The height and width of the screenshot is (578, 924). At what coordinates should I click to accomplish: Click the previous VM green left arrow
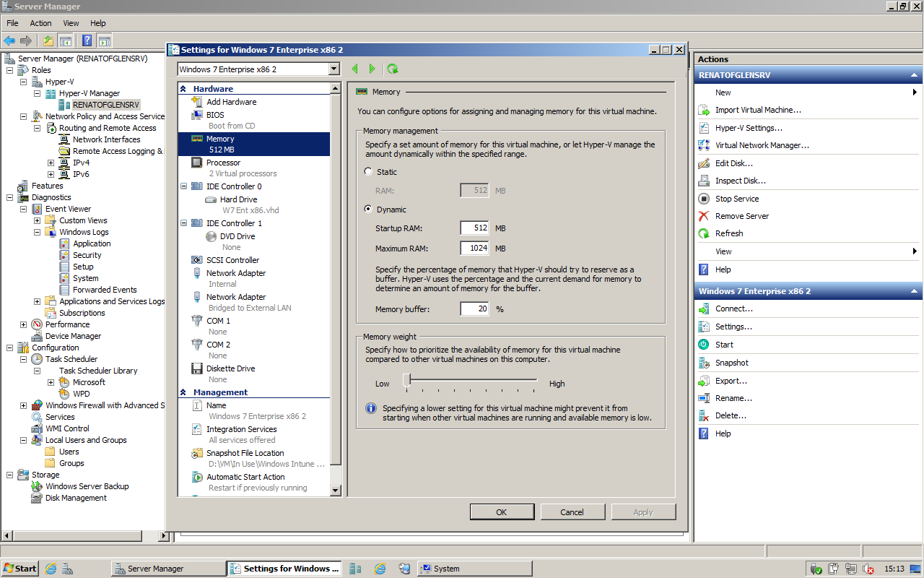(354, 69)
